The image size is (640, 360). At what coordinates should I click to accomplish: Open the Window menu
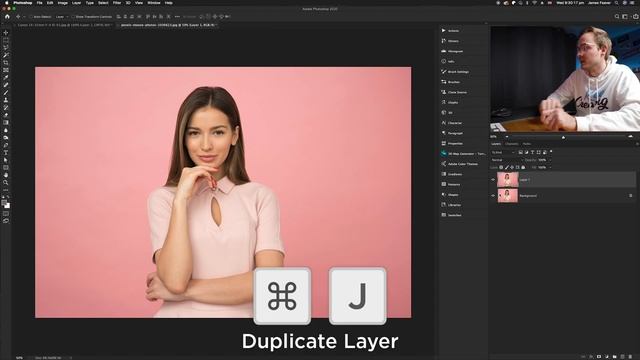pyautogui.click(x=154, y=3)
